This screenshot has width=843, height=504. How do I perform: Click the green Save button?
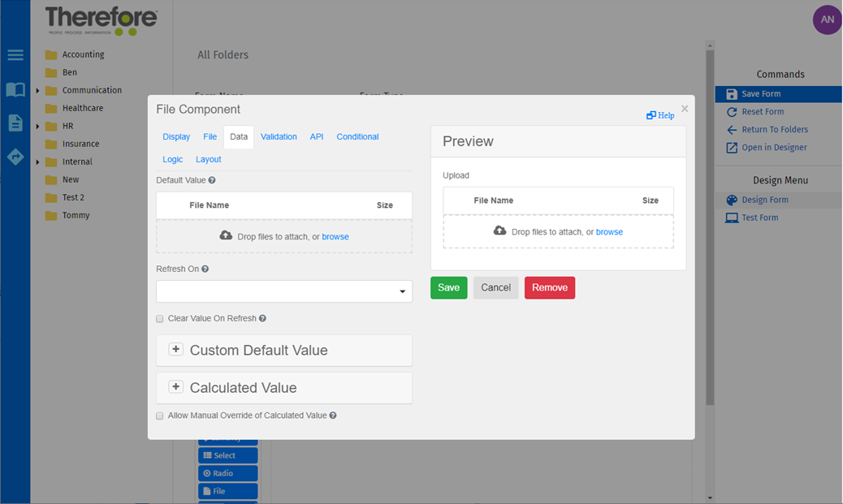pyautogui.click(x=448, y=288)
